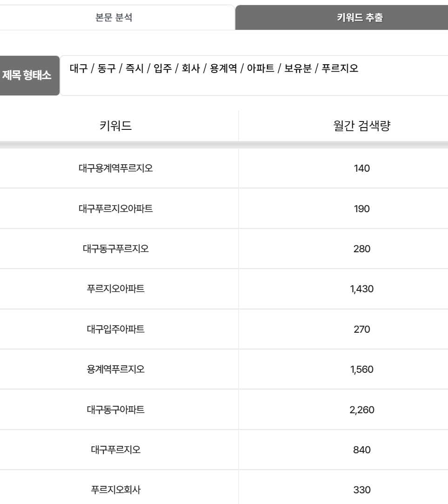Click the 840 monthly search value

click(x=362, y=450)
